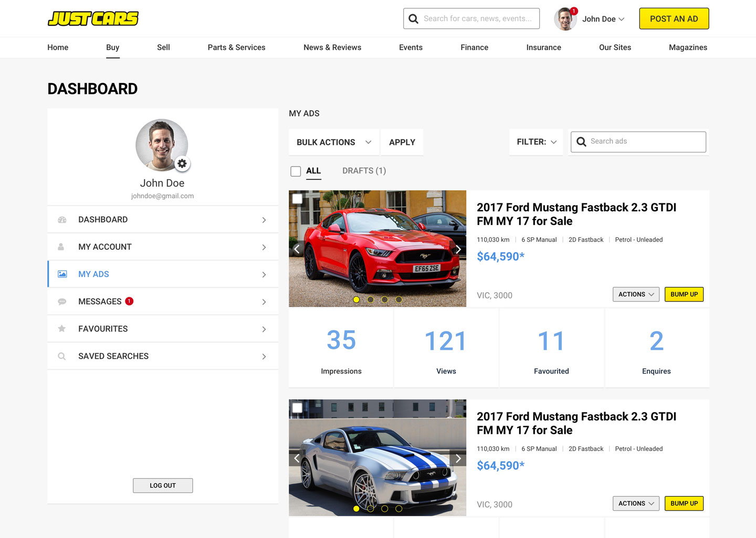Select fourth carousel dot on red Mustang photo
This screenshot has height=538, width=756.
pyautogui.click(x=399, y=299)
